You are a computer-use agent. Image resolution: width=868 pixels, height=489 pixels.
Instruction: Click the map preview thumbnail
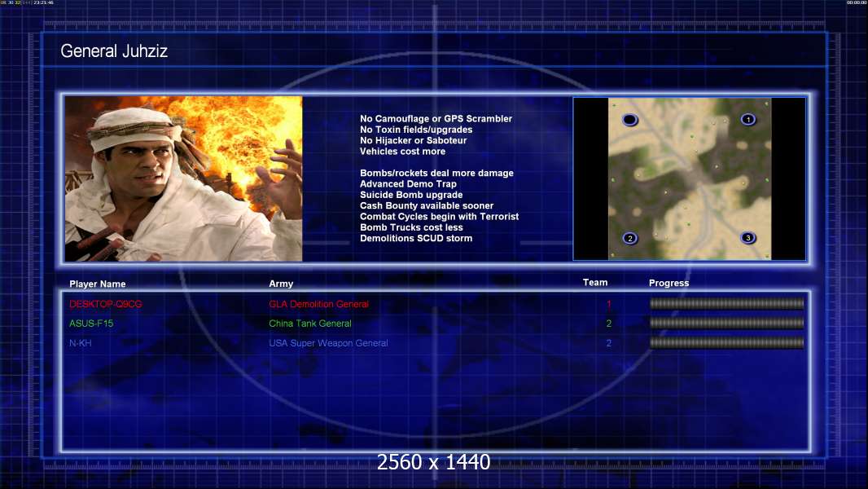[689, 178]
